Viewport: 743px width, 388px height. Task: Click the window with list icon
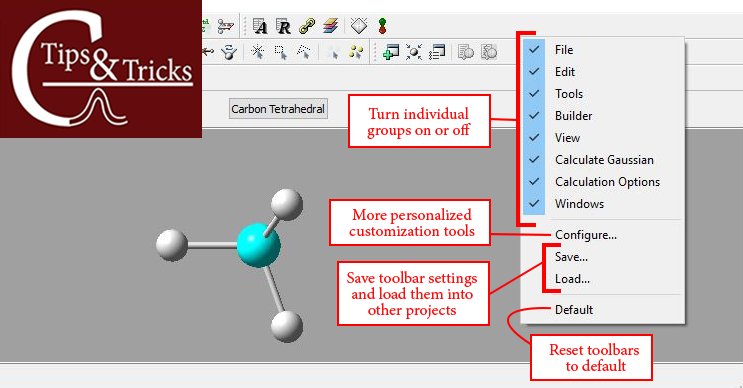pos(437,52)
